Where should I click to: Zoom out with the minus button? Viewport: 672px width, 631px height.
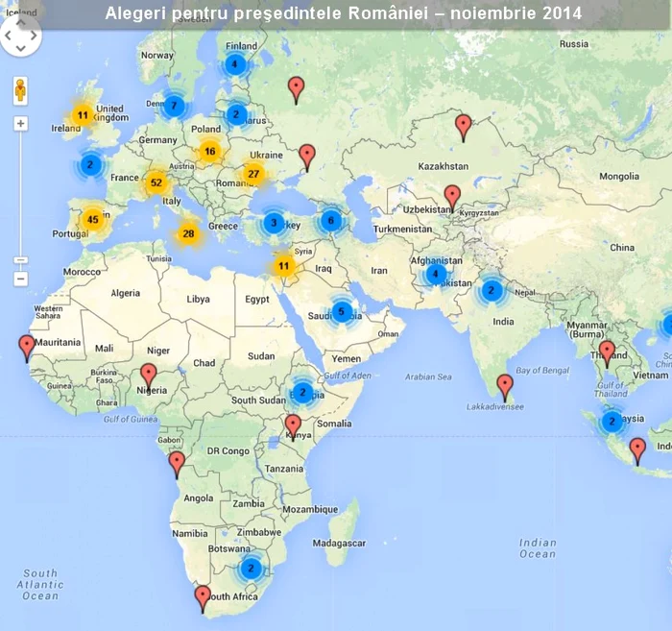(x=20, y=279)
